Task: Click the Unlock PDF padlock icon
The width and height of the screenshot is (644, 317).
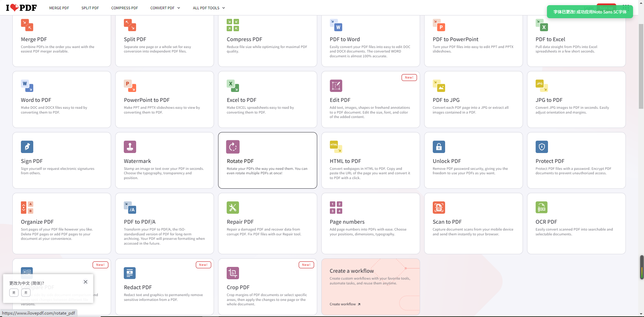Action: point(439,147)
